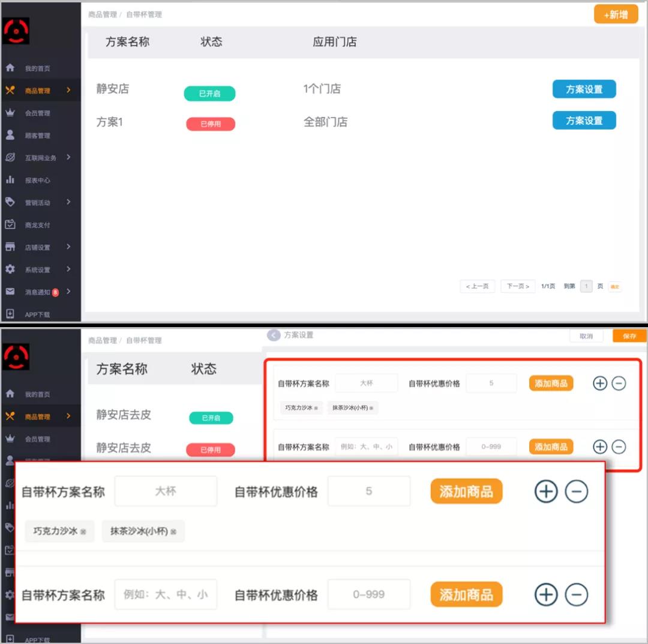Click the 静安店 plan name

(112, 88)
